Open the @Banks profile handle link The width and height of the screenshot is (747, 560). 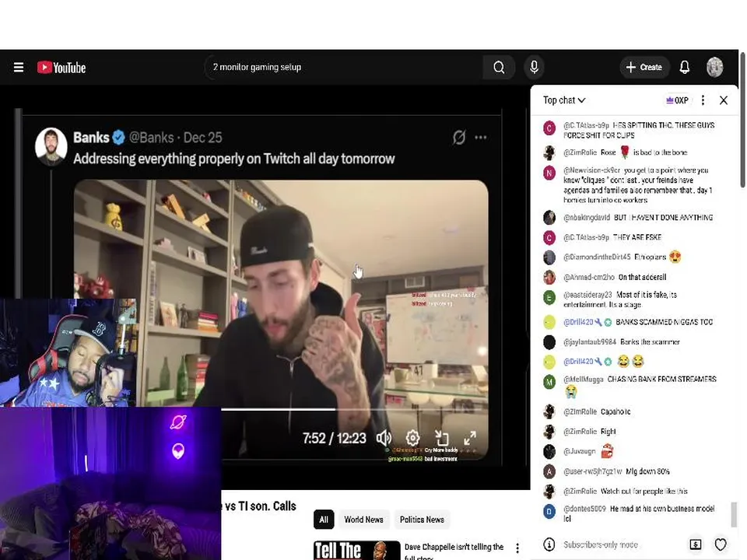coord(151,138)
